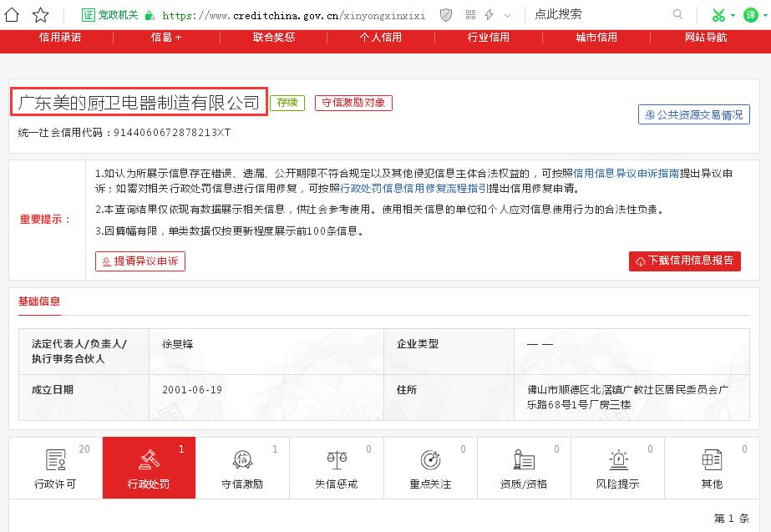Expand the screenshot tool dropdown arrow
Viewport: 771px width, 532px height.
point(733,15)
